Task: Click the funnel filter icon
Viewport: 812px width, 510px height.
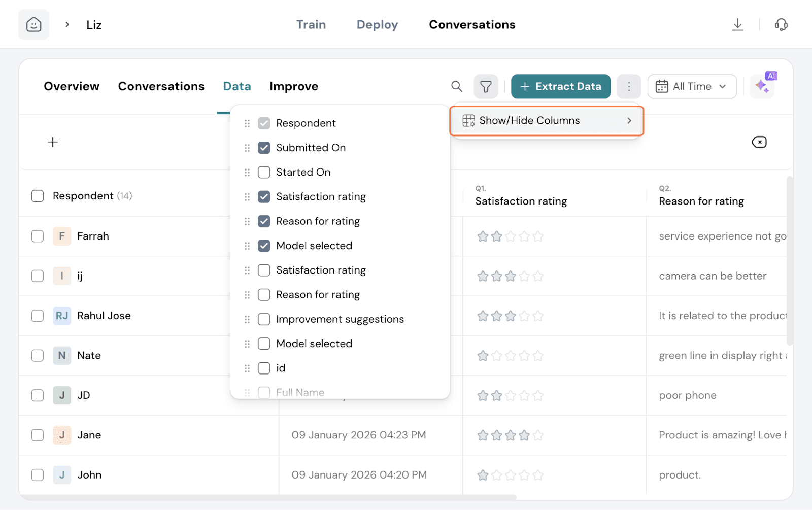Action: click(x=486, y=86)
